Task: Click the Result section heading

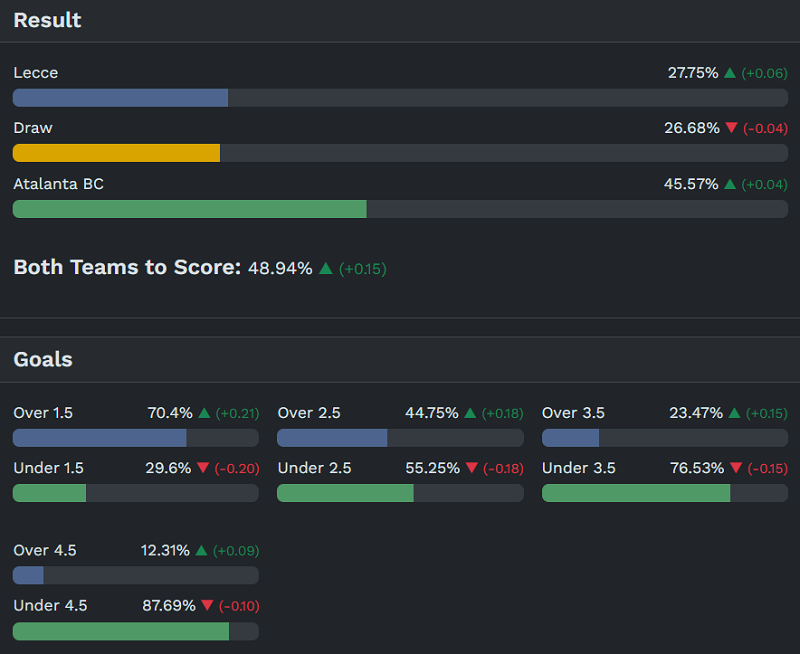Action: click(47, 20)
